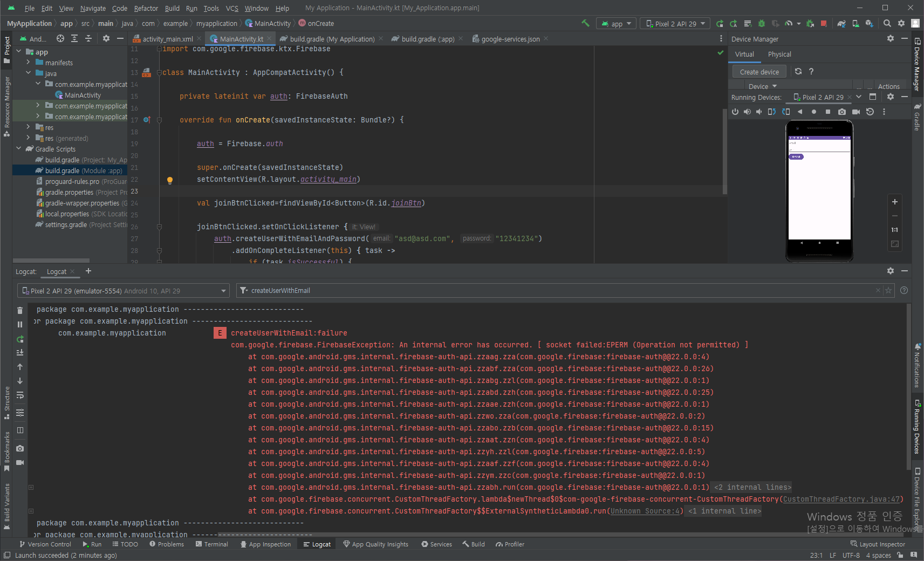Click emulator volume down icon
The height and width of the screenshot is (561, 924).
[x=759, y=112]
